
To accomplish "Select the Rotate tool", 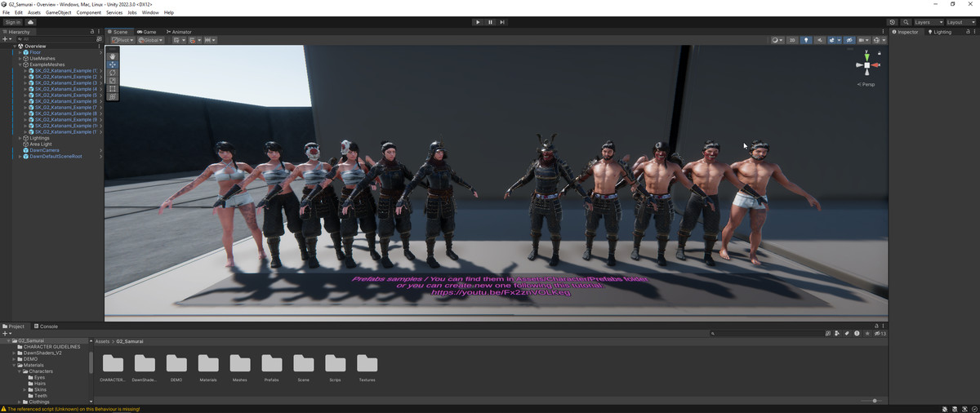I will tap(113, 73).
